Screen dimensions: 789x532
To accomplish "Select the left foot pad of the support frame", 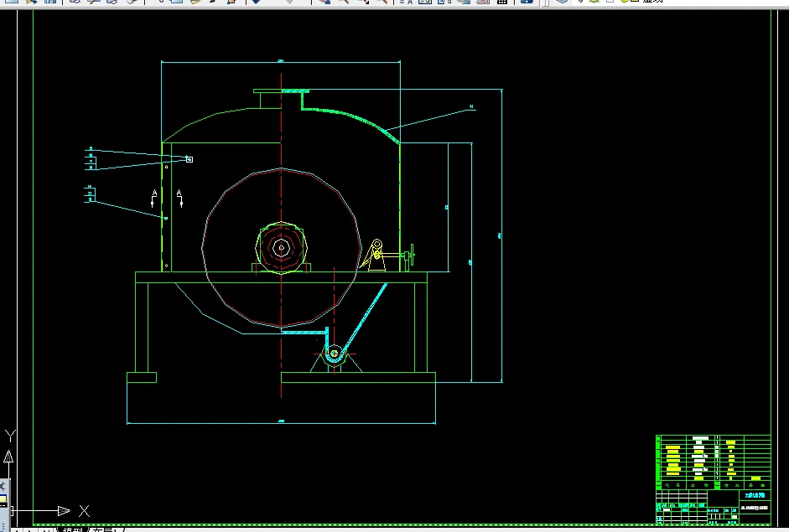I will point(142,378).
